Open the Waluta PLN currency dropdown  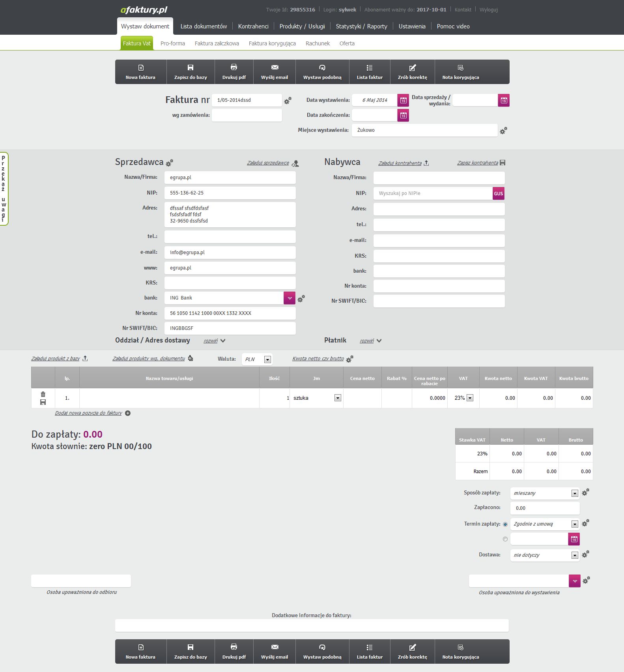pyautogui.click(x=267, y=359)
